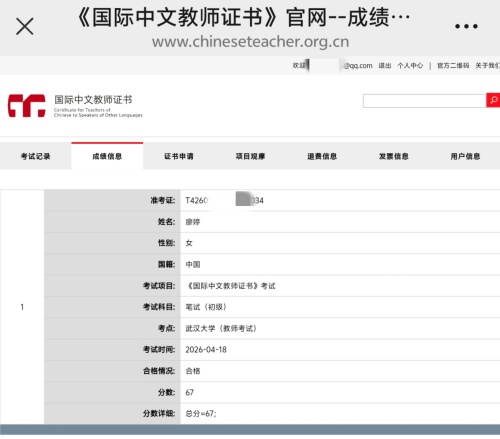
Task: Click the 考试科目 label
Action: click(159, 307)
